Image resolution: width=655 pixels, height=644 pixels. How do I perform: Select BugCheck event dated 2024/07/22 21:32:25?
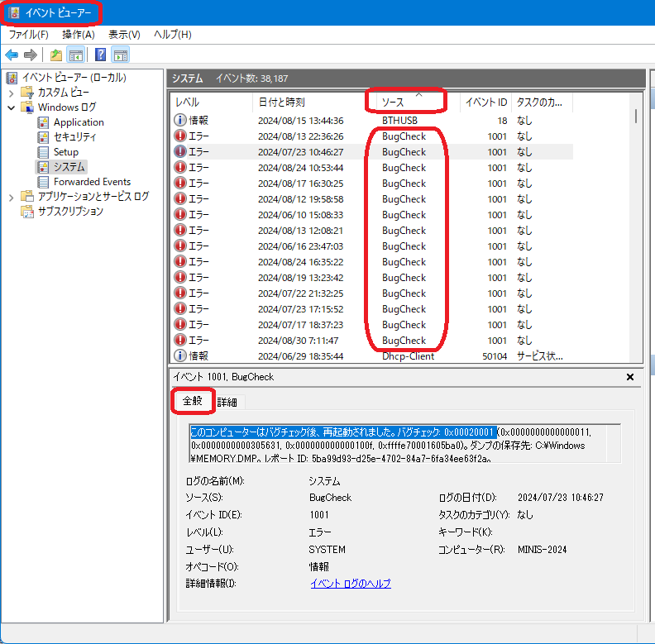click(x=372, y=293)
